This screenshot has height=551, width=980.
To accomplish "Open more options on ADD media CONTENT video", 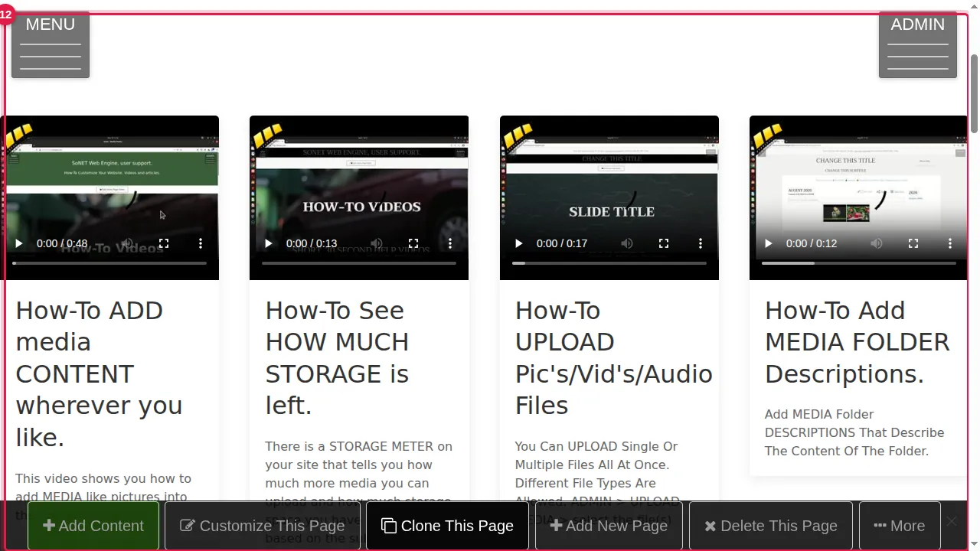I will [201, 243].
